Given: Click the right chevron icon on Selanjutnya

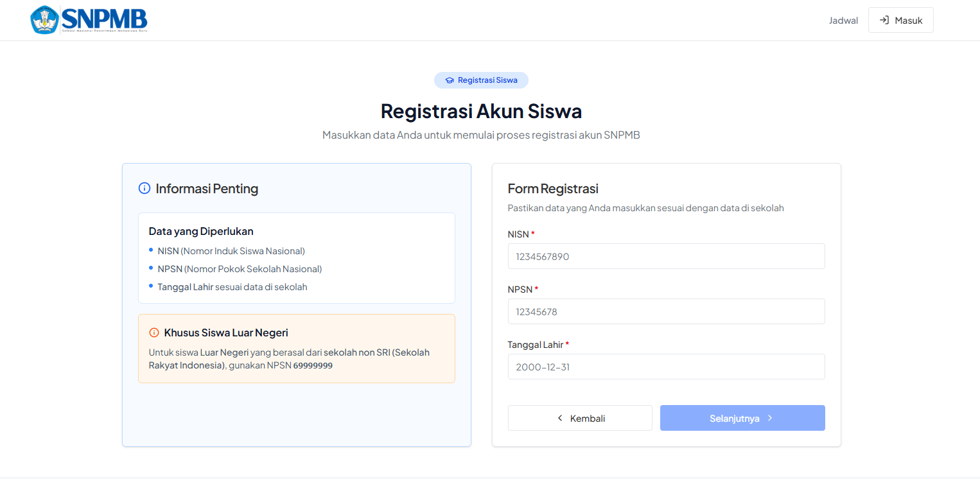Looking at the screenshot, I should (x=770, y=418).
